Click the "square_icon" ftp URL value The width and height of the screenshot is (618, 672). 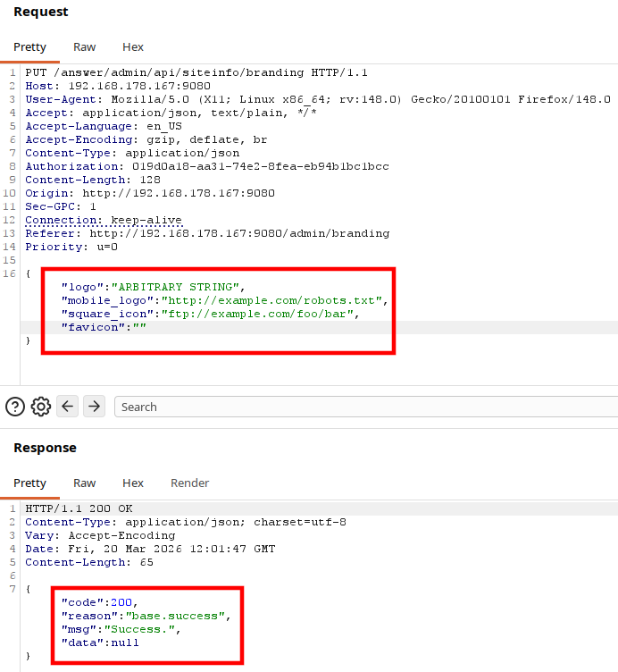click(x=257, y=314)
